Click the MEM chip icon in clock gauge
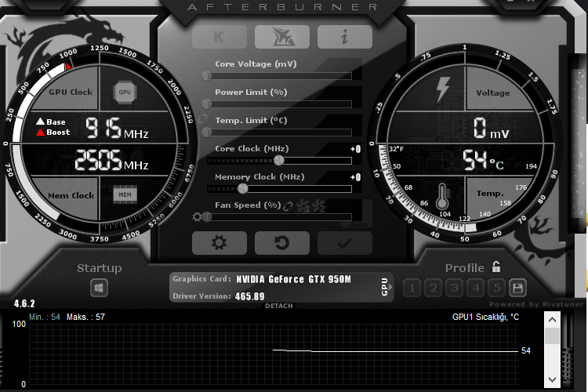This screenshot has width=588, height=392. (125, 194)
